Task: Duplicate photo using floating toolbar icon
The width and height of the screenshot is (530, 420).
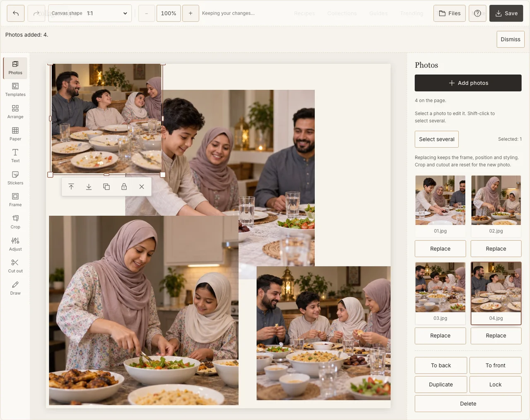Action: coord(106,187)
